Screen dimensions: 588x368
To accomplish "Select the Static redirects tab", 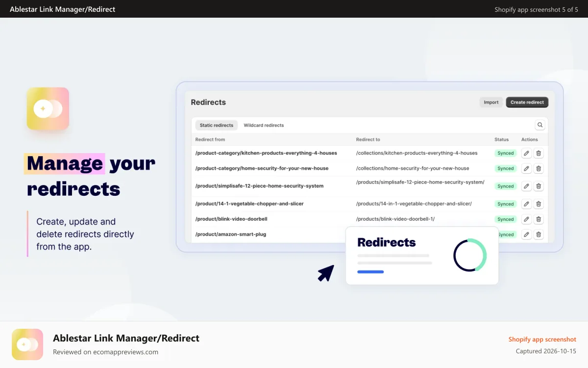I will tap(217, 125).
